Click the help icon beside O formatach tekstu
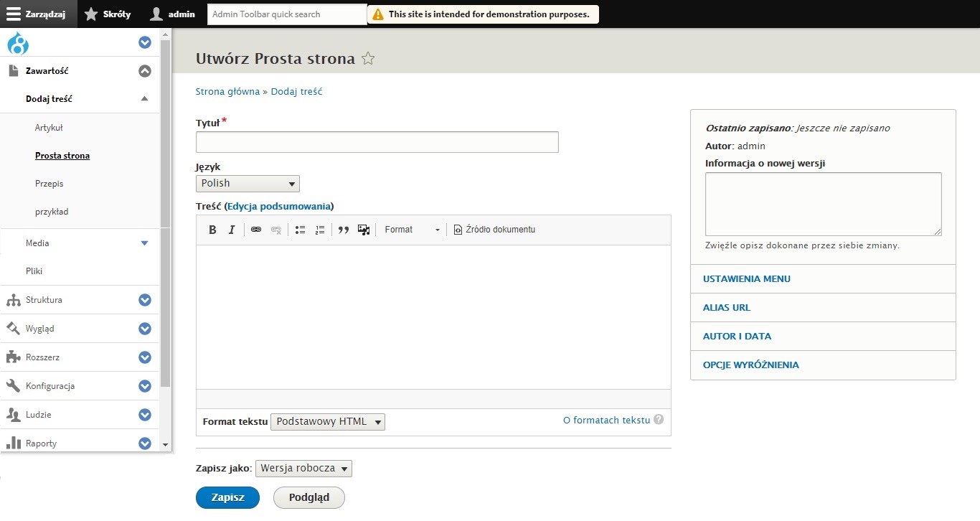This screenshot has width=980, height=521. click(x=659, y=420)
